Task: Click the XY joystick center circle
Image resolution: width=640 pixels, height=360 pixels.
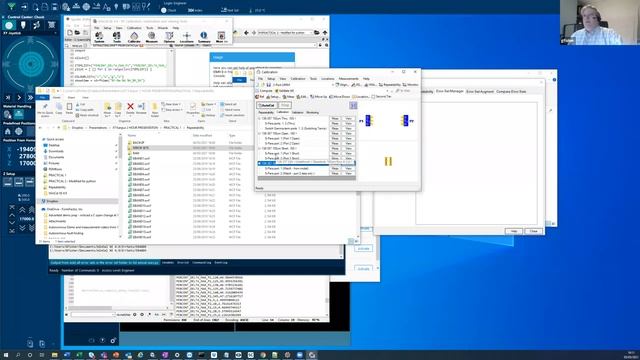Action: [x=31, y=64]
